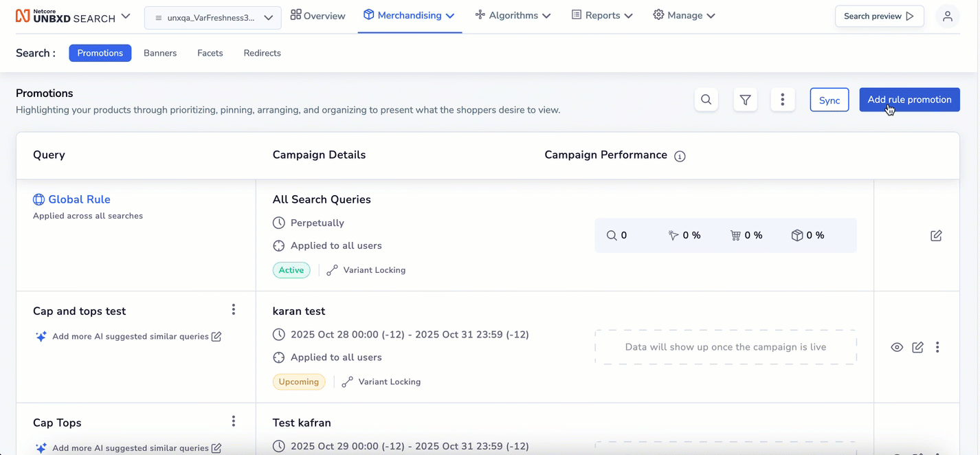This screenshot has height=455, width=980.
Task: Open the user profile icon
Action: pyautogui.click(x=948, y=16)
